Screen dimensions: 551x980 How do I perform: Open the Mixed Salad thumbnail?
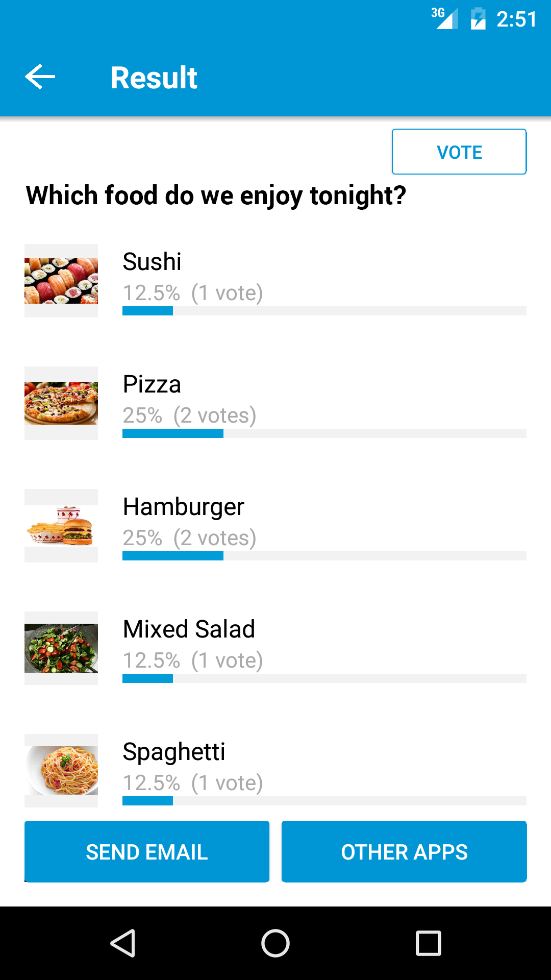coord(61,648)
